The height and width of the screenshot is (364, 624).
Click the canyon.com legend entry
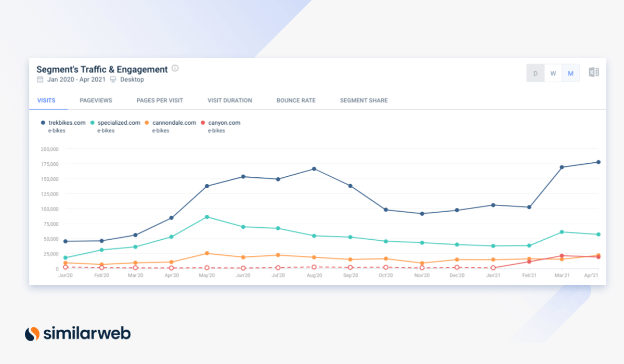pyautogui.click(x=224, y=123)
